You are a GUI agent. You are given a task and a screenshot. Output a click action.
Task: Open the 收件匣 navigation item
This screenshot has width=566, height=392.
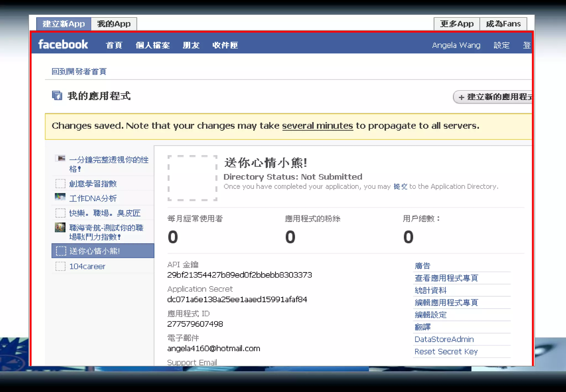[x=225, y=45]
